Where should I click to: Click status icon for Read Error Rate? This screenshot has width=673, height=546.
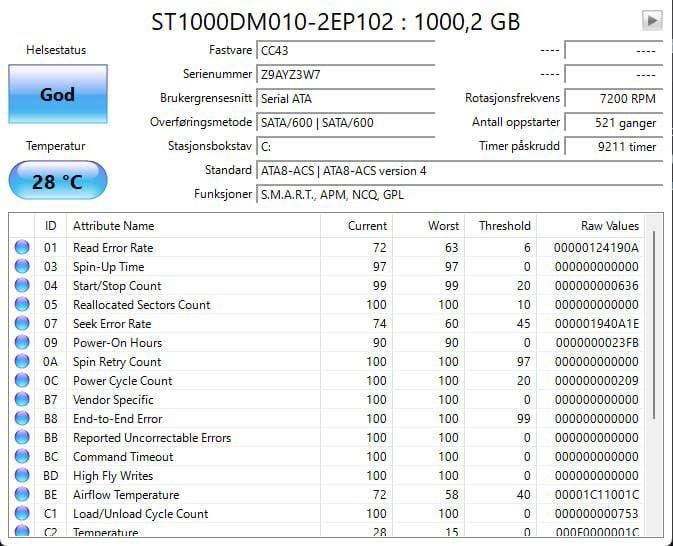click(22, 247)
